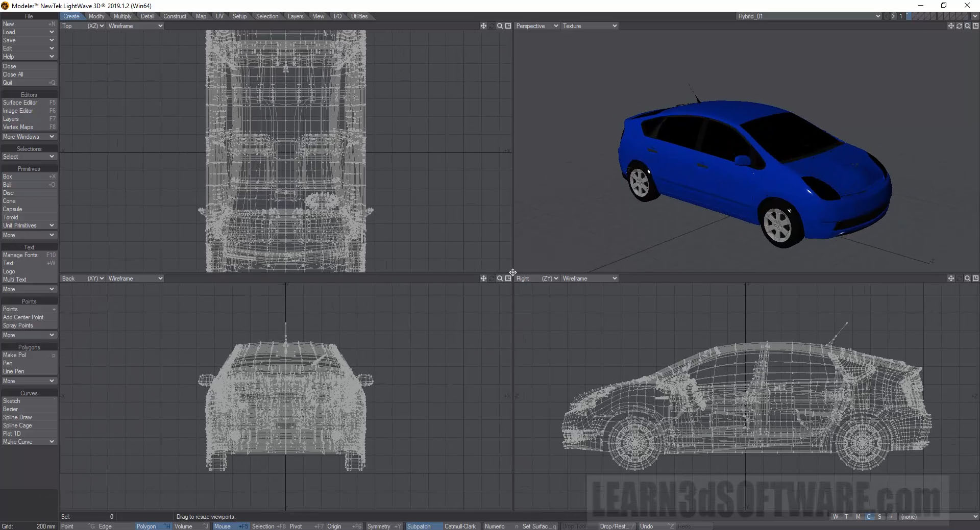This screenshot has width=980, height=530.
Task: Open the Utilities tab
Action: (x=359, y=16)
